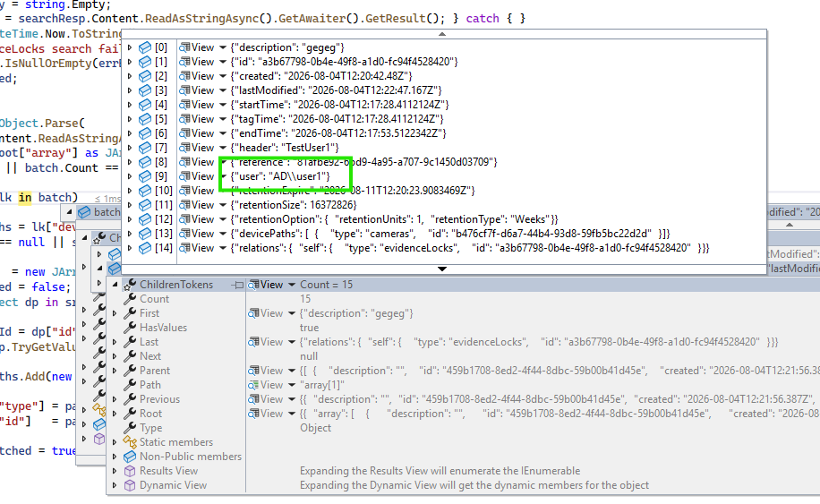Viewport: 820px width, 504px height.
Task: Click the wrench icon beside HasValues
Action: [x=130, y=328]
